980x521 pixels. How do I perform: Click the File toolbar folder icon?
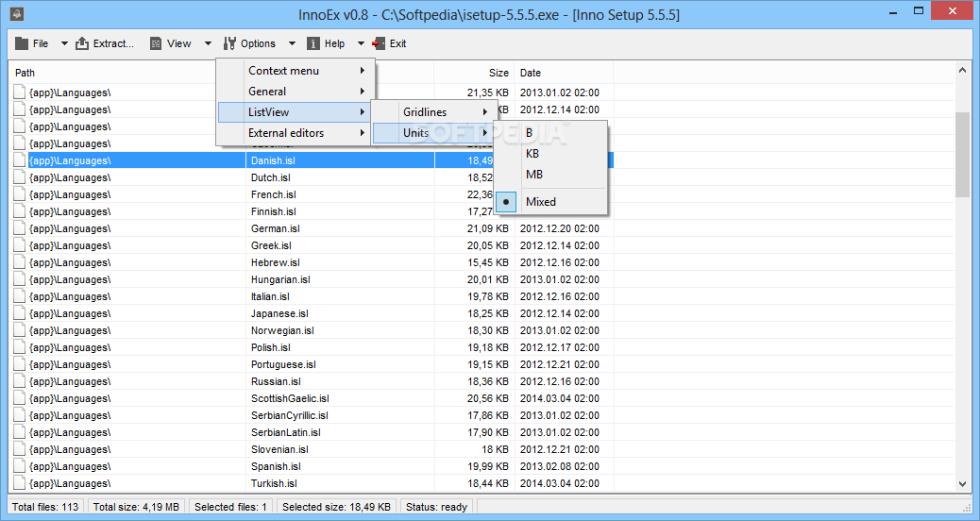click(22, 43)
